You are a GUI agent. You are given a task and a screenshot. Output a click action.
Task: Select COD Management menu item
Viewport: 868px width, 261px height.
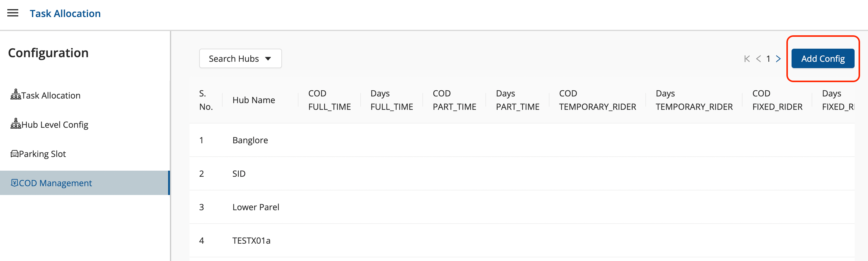pyautogui.click(x=55, y=183)
